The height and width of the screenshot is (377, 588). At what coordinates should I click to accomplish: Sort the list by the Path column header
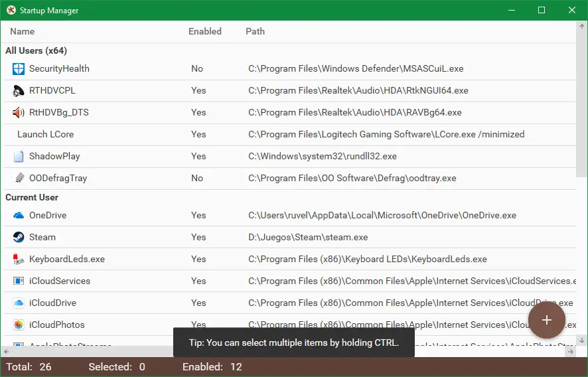pyautogui.click(x=255, y=31)
